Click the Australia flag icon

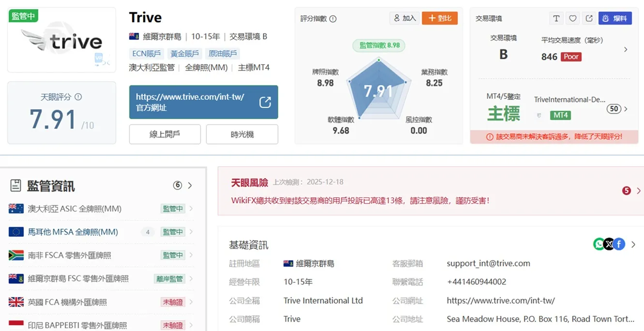click(16, 209)
